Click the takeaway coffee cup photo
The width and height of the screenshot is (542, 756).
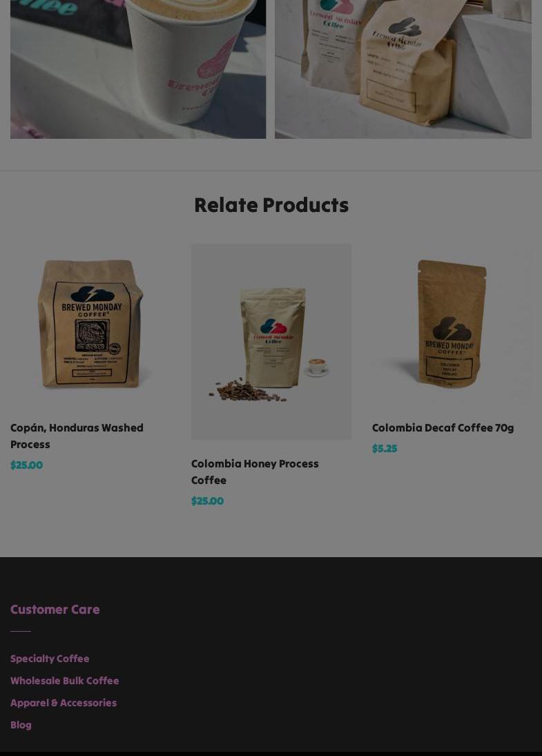[x=138, y=69]
